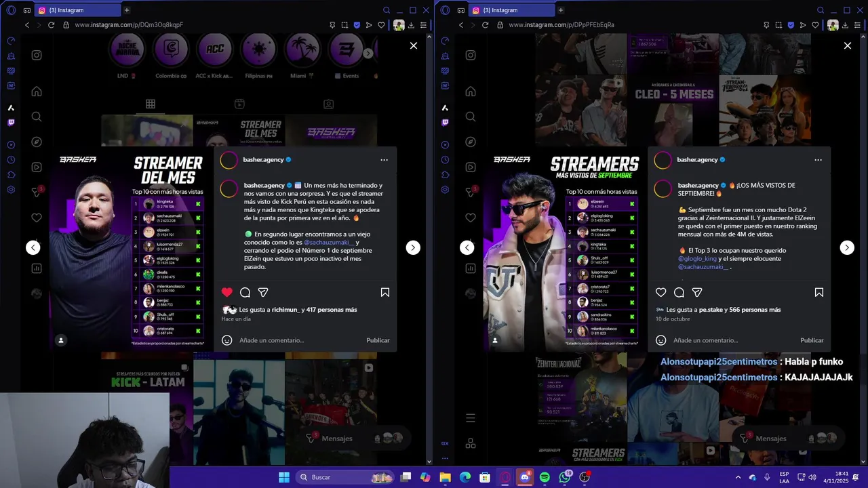Viewport: 868px width, 488px height.
Task: Open more options on right window post
Action: [x=818, y=160]
